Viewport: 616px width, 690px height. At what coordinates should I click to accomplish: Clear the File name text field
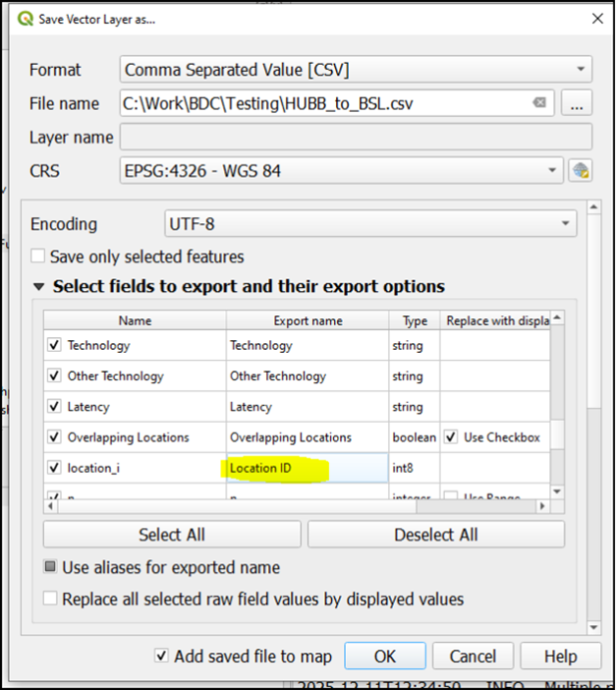[x=539, y=103]
